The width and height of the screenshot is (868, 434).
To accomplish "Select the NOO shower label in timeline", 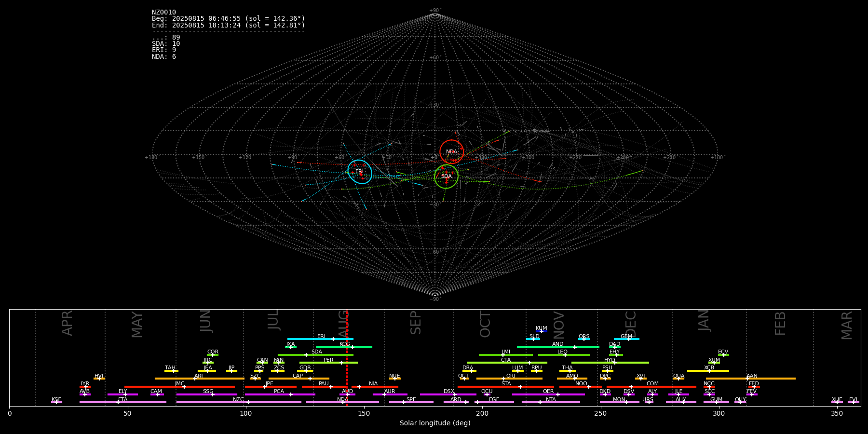I will tap(581, 384).
